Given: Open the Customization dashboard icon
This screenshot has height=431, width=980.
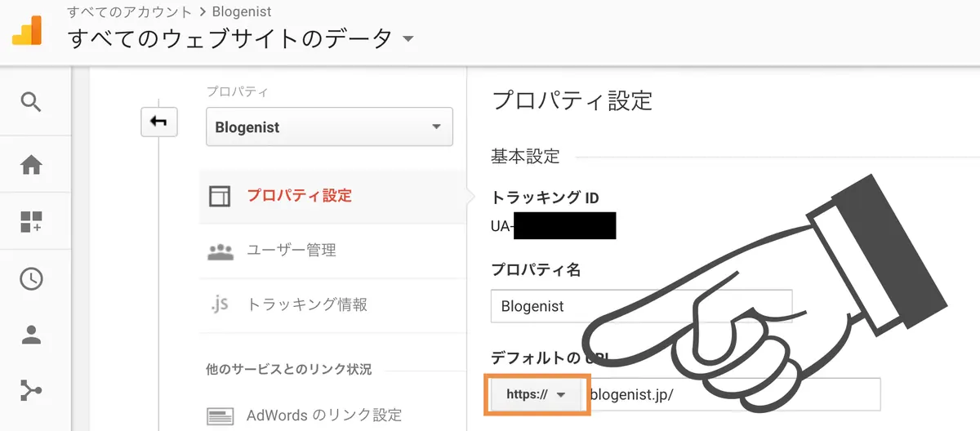Looking at the screenshot, I should 31,221.
